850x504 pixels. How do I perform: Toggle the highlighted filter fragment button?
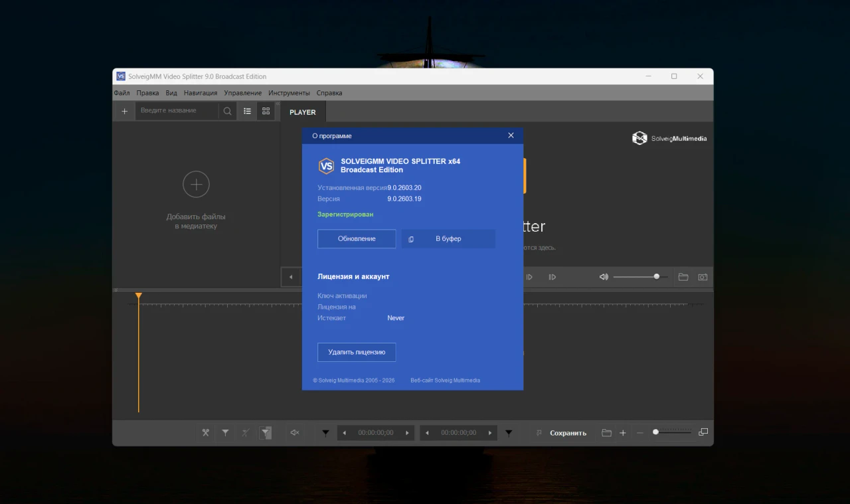pos(266,433)
